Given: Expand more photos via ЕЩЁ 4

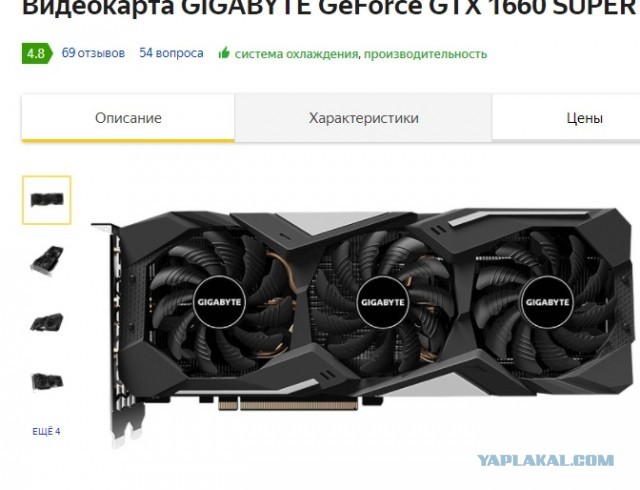Looking at the screenshot, I should click(46, 432).
